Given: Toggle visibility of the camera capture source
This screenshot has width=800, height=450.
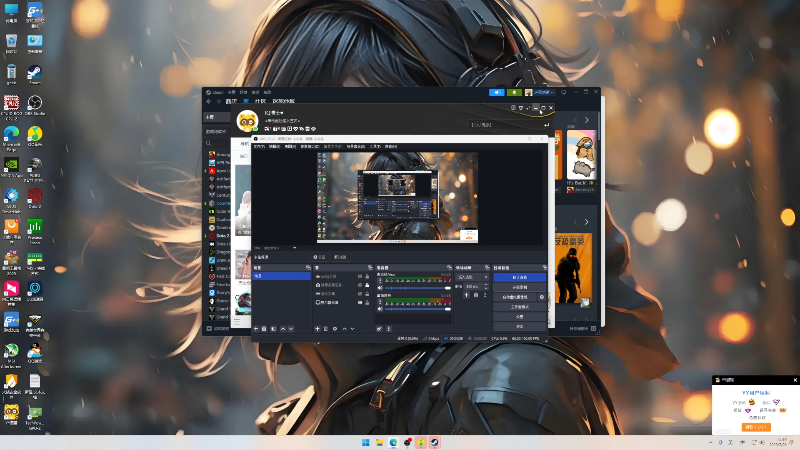Looking at the screenshot, I should coord(360,285).
